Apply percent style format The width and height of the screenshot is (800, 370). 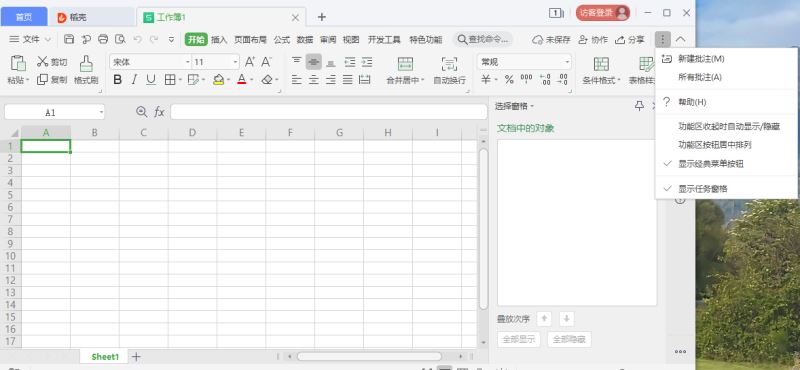pos(509,80)
